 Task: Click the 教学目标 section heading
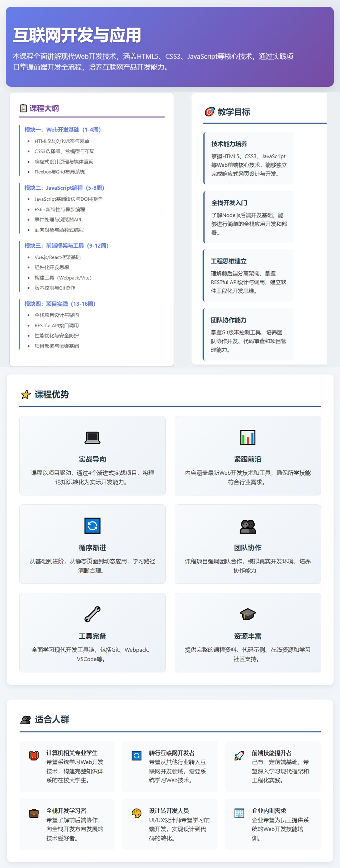(x=234, y=112)
